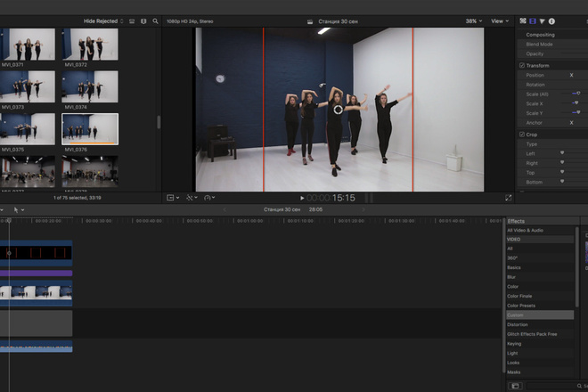Viewport: 588px width, 392px height.
Task: Play the viewer video
Action: coord(302,198)
